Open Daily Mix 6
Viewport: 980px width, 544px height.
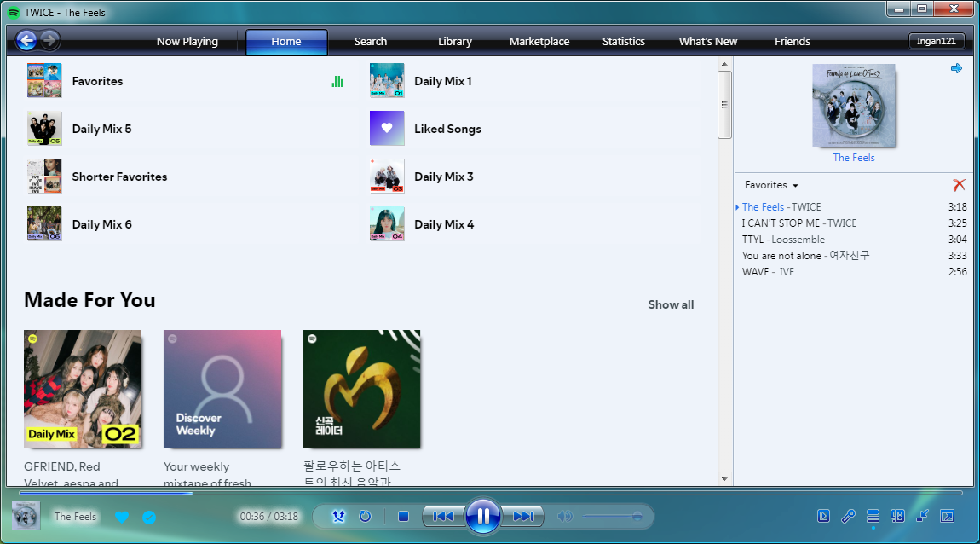(x=191, y=224)
